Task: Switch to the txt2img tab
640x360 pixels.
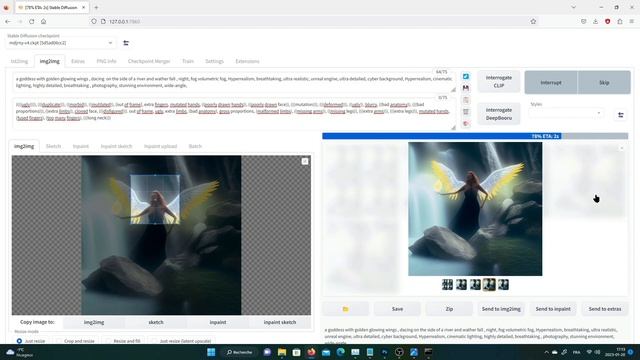Action: tap(19, 61)
